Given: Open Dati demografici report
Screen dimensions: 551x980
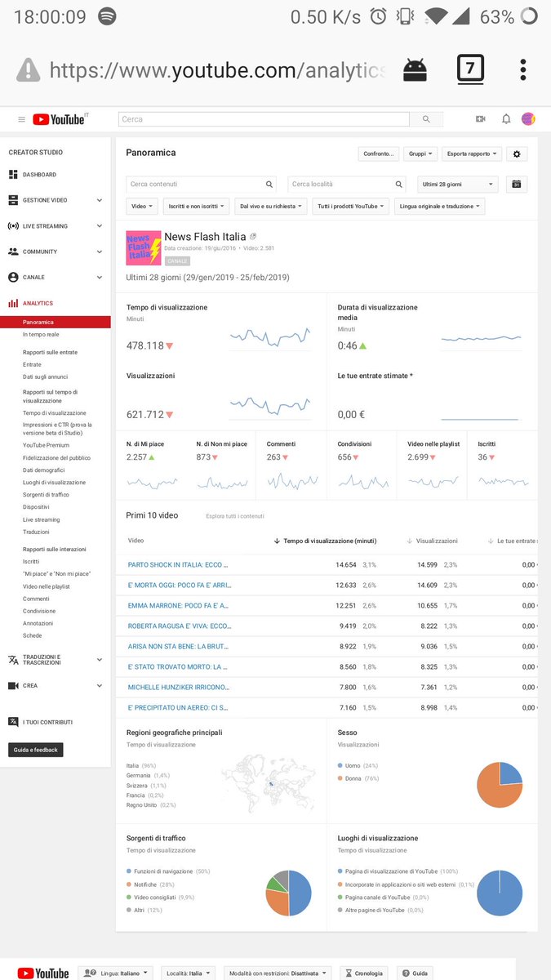Looking at the screenshot, I should (45, 470).
